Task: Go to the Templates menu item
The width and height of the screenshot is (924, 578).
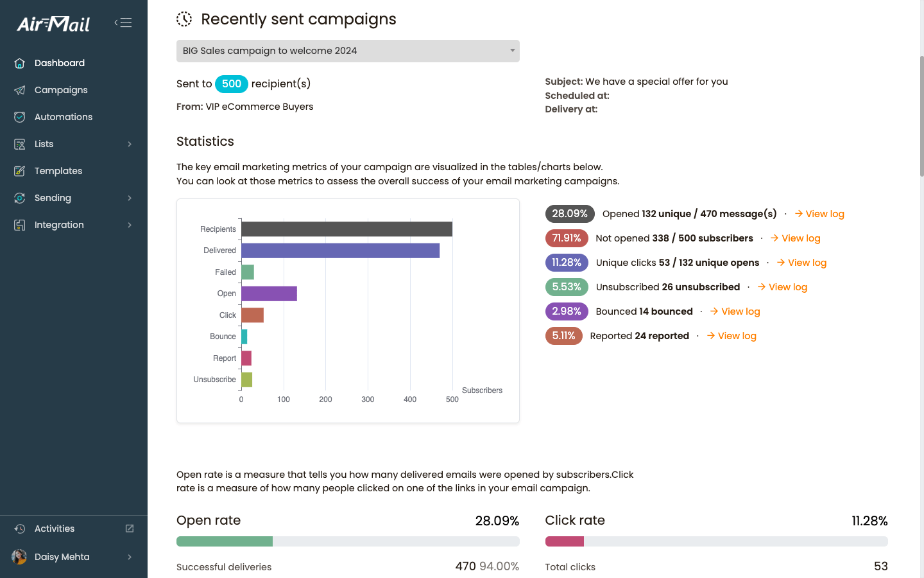Action: [58, 171]
